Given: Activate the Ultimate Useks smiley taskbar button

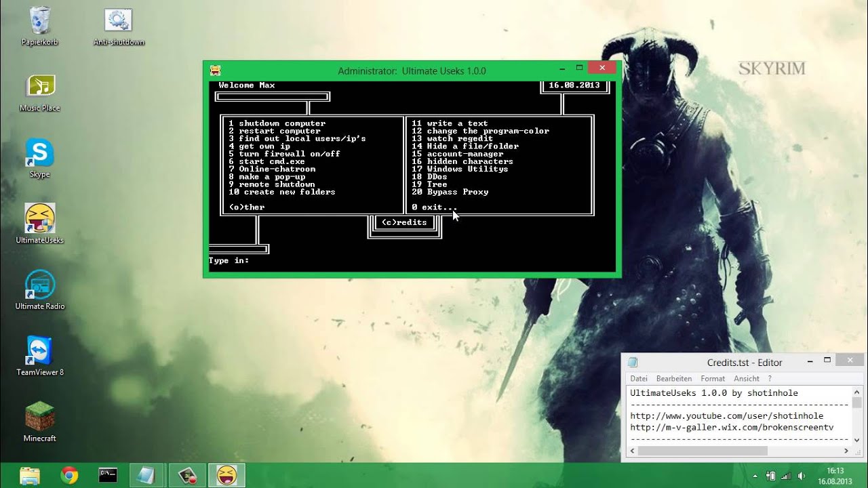Looking at the screenshot, I should 226,475.
